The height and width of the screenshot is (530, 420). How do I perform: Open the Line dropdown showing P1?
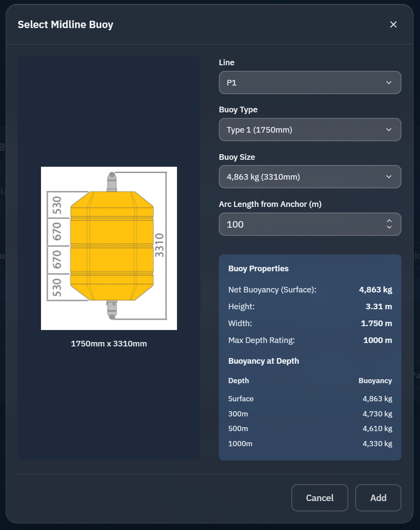(310, 82)
